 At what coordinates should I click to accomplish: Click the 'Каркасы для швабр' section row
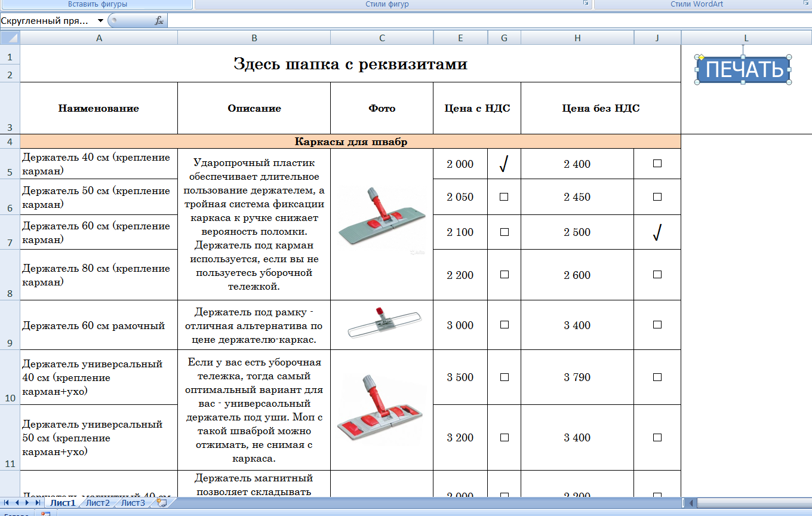[350, 142]
